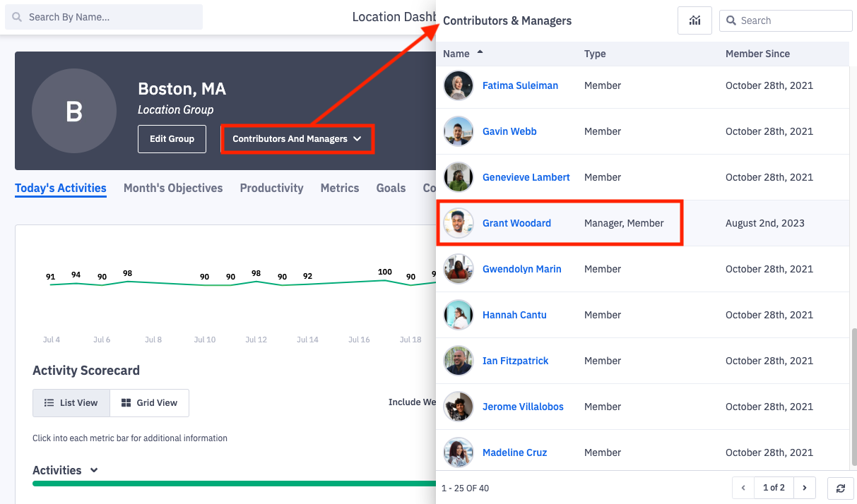Image resolution: width=857 pixels, height=504 pixels.
Task: Click the '1 - 25 OF 40' record count
Action: [x=465, y=488]
